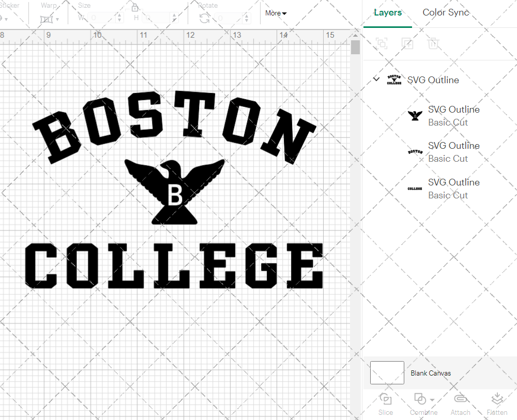
Task: Click the Group icon above the layers
Action: pyautogui.click(x=382, y=44)
